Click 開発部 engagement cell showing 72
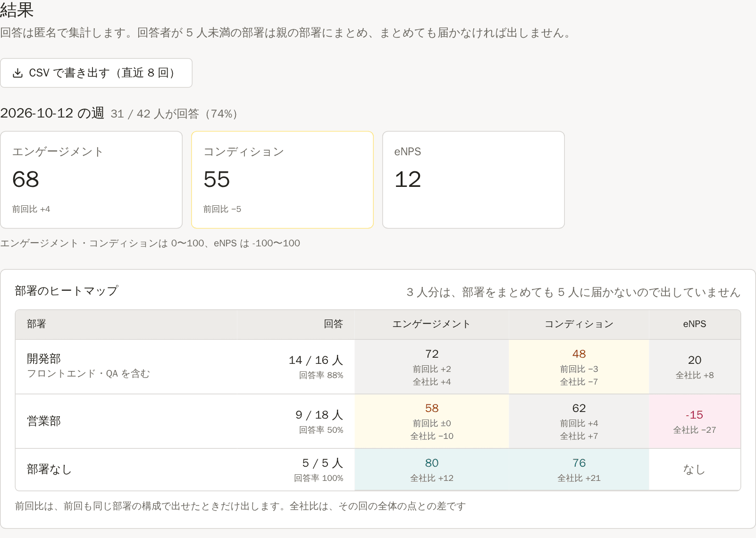 pyautogui.click(x=432, y=367)
